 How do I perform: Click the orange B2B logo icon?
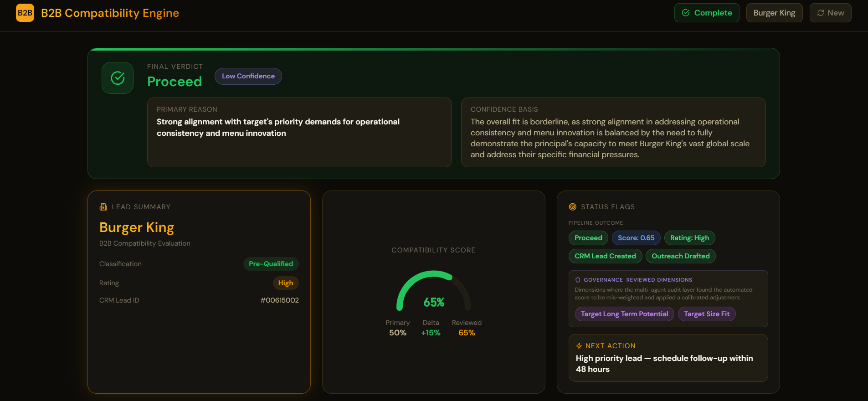tap(25, 13)
